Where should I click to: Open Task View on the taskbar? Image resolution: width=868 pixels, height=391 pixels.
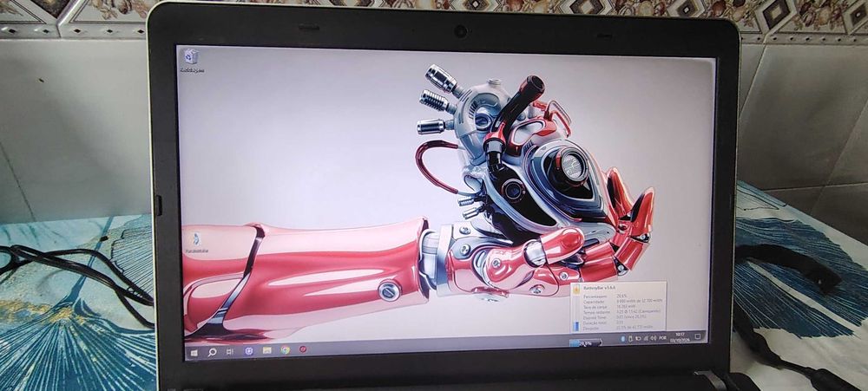pos(229,351)
